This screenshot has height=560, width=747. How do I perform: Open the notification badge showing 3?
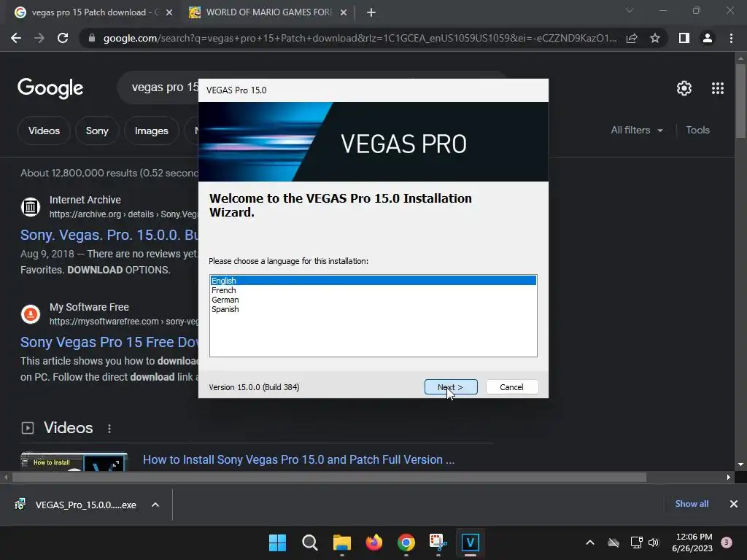pyautogui.click(x=727, y=542)
